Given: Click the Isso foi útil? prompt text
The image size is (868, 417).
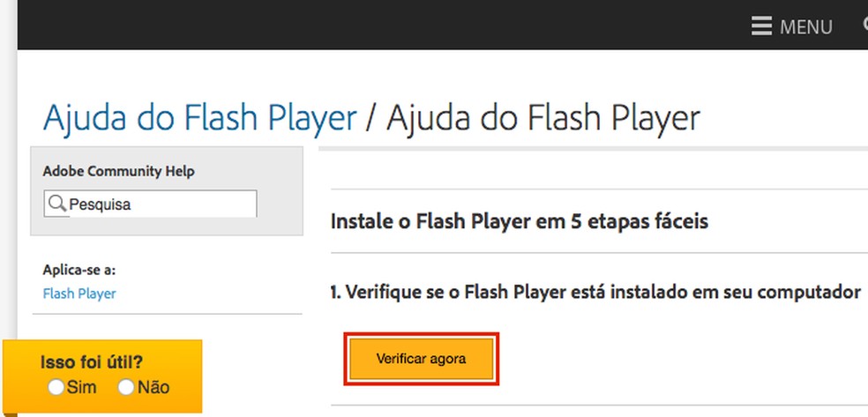Looking at the screenshot, I should 92,362.
